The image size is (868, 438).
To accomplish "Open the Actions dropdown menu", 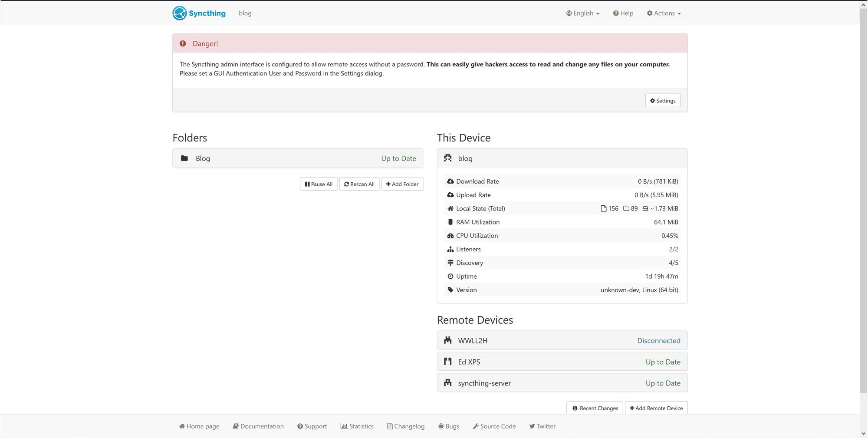I will (664, 13).
